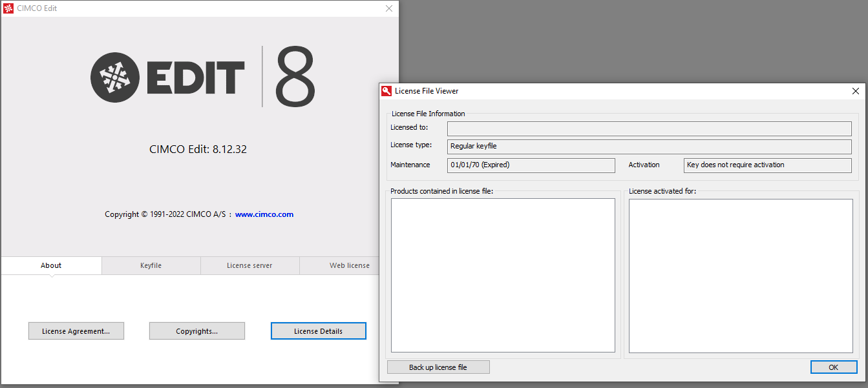Click the License activated for list
Viewport: 868px width, 388px height.
pos(741,275)
